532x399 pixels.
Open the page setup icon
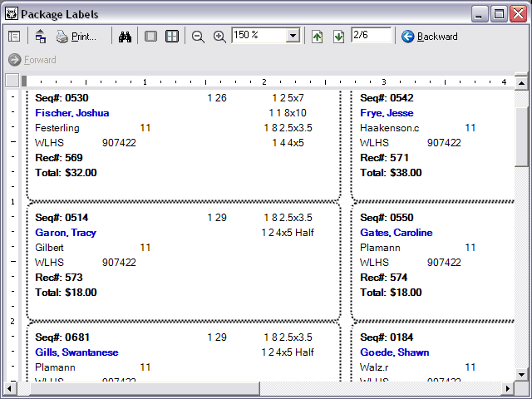(x=40, y=37)
